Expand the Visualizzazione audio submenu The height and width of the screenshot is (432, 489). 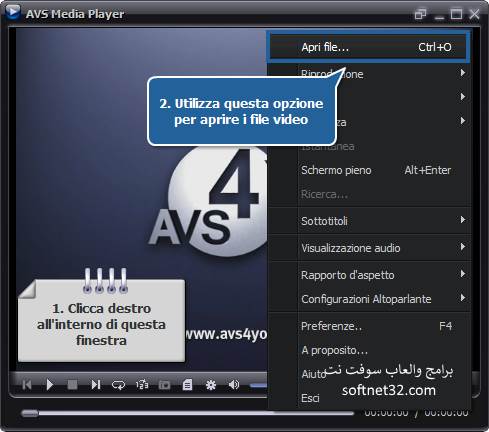coord(369,248)
